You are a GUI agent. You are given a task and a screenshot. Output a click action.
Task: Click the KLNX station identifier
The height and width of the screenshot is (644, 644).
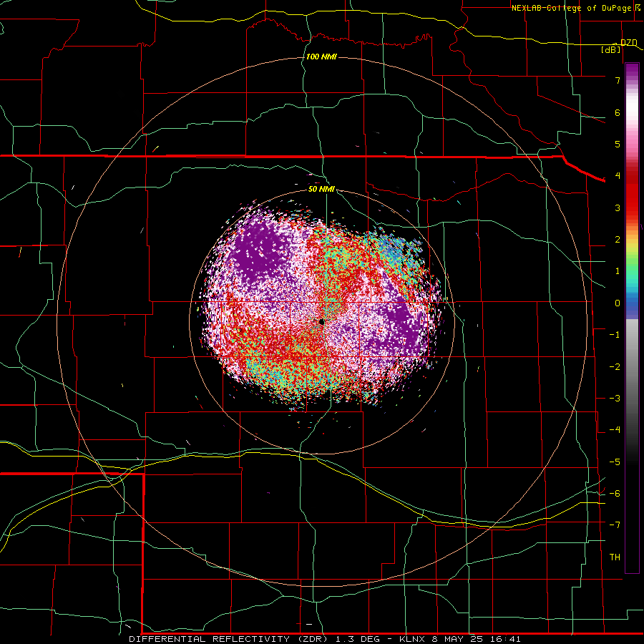[x=412, y=639]
